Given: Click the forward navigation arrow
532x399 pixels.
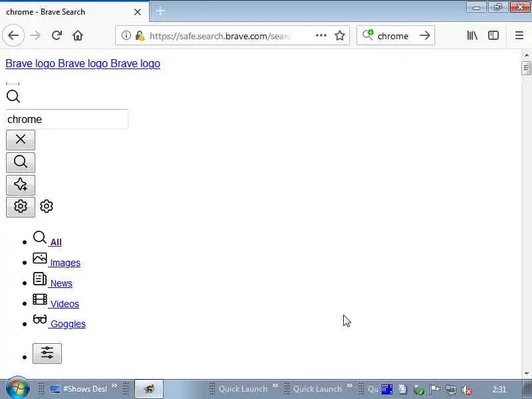Looking at the screenshot, I should point(35,35).
